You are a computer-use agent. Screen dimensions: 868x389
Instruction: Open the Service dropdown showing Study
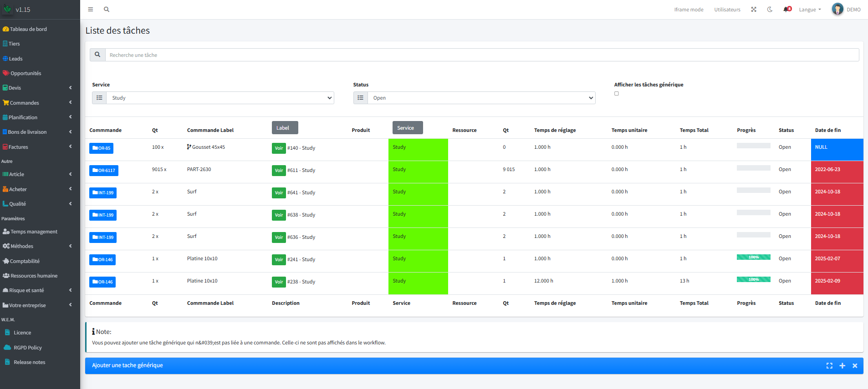(x=220, y=98)
